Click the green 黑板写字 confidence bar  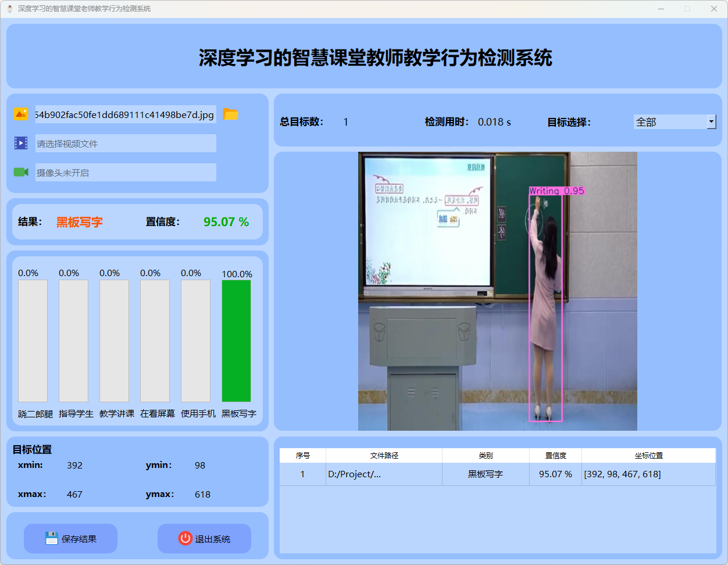236,341
